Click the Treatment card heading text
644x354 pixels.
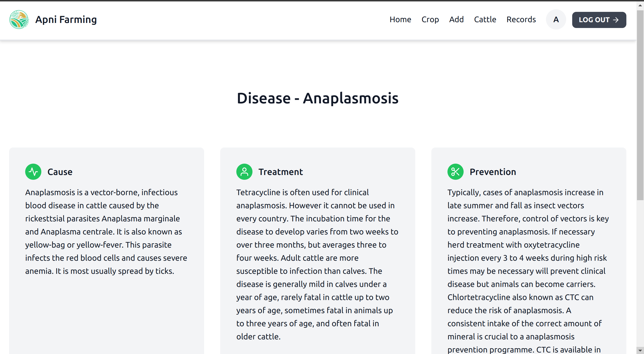point(281,172)
